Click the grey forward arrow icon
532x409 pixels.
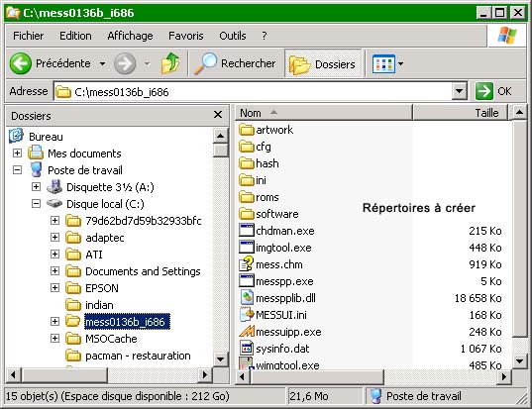[125, 63]
